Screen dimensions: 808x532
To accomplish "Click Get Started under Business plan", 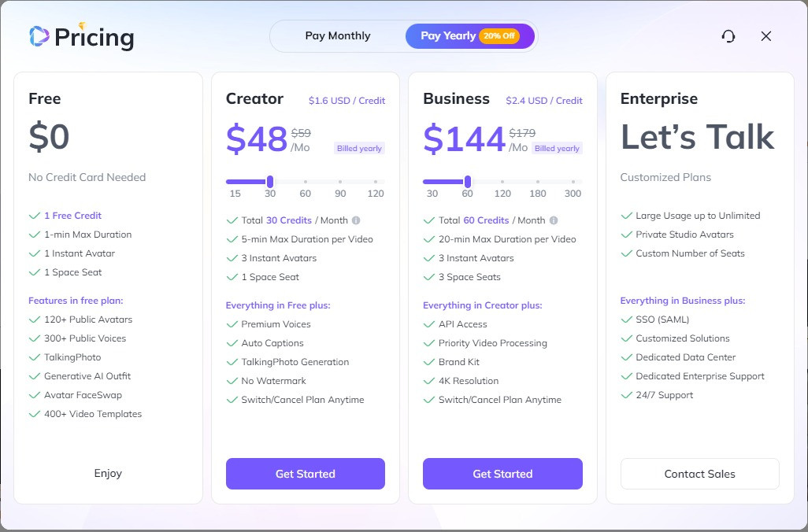I will point(502,474).
